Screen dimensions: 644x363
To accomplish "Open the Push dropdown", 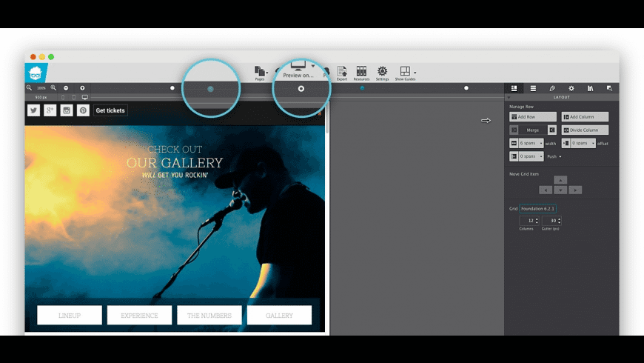I will click(554, 156).
